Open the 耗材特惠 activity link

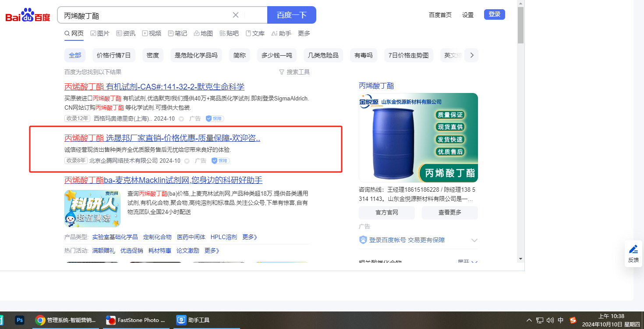(160, 250)
